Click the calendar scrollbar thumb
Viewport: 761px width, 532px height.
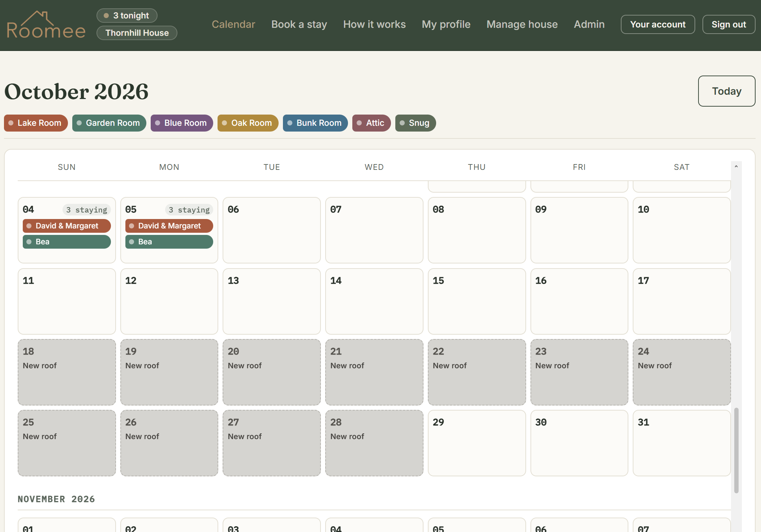[736, 450]
